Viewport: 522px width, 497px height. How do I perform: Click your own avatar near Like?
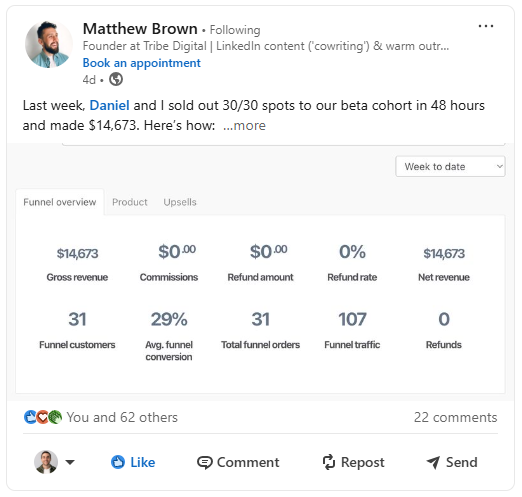[46, 462]
